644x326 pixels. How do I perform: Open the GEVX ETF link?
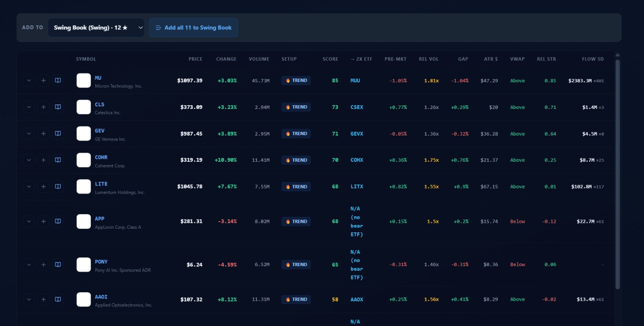coord(357,134)
